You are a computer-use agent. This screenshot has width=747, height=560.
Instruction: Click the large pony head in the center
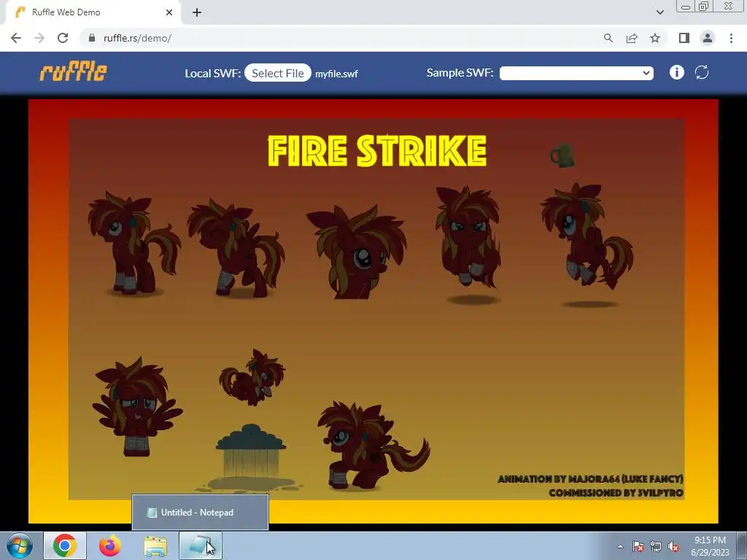coord(357,252)
